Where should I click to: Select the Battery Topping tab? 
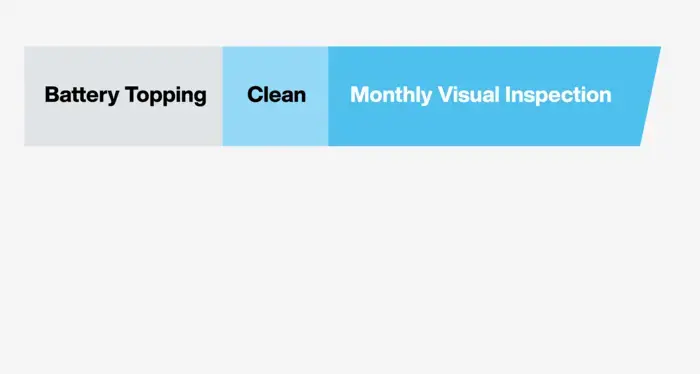pos(123,96)
